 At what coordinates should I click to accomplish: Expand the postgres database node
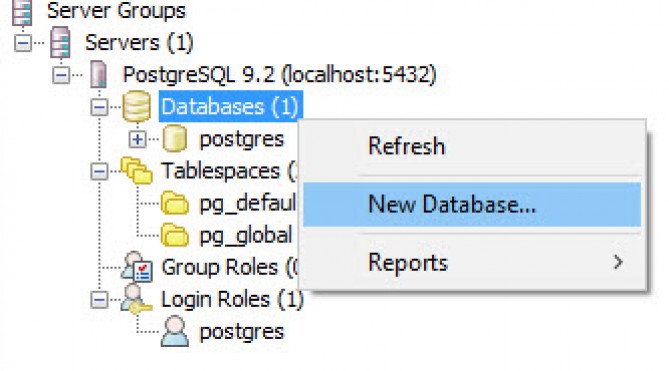click(137, 139)
